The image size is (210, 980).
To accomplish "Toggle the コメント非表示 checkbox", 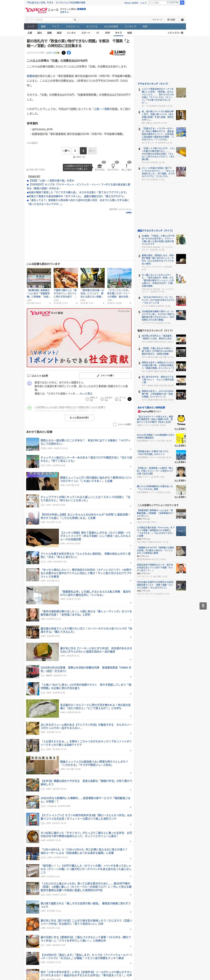I will tap(115, 424).
